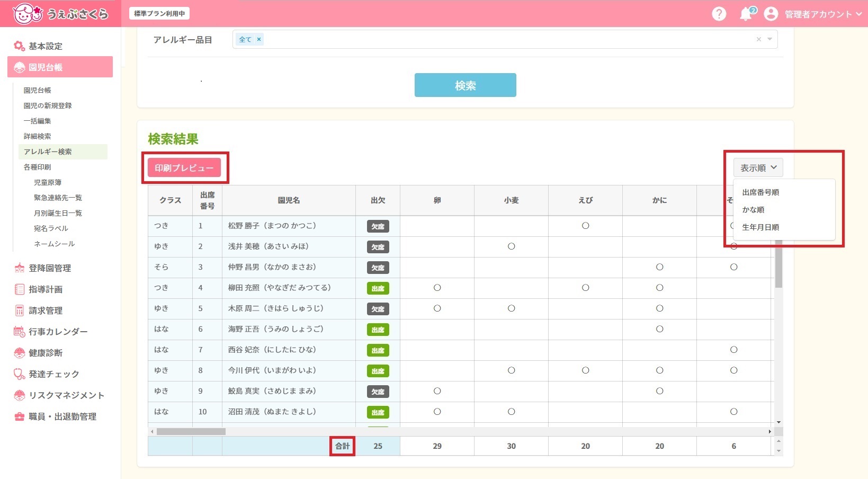Click the 標準プラン利用中 badge

coord(159,13)
